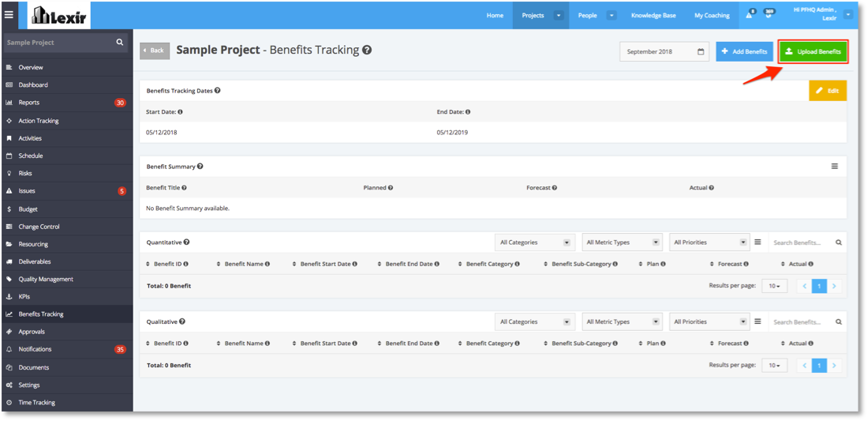Click page 1 in Quantitative pagination

pyautogui.click(x=819, y=287)
